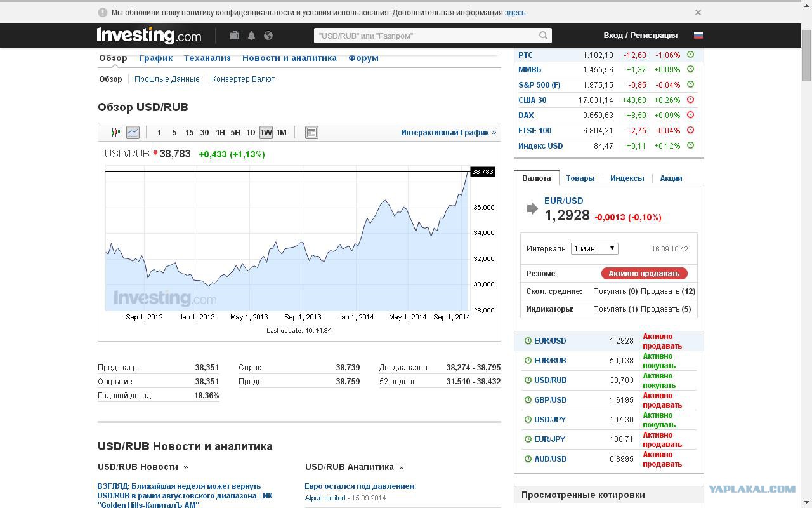This screenshot has height=508, width=812.
Task: Open Новости и аналитика tab
Action: (x=289, y=58)
